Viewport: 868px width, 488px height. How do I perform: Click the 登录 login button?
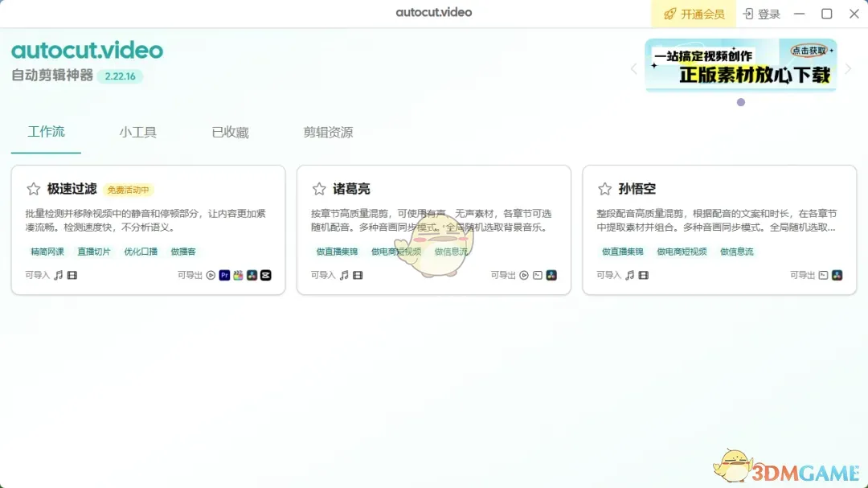(x=761, y=14)
